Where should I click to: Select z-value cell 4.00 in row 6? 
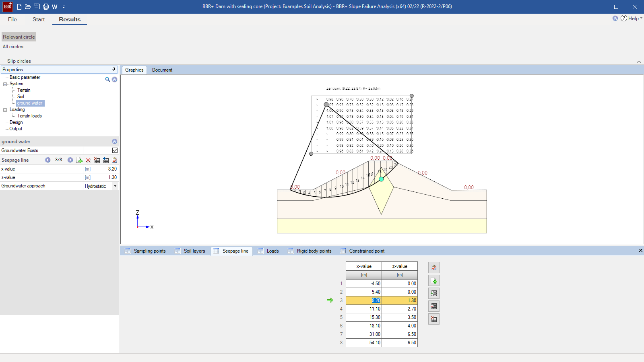click(400, 326)
